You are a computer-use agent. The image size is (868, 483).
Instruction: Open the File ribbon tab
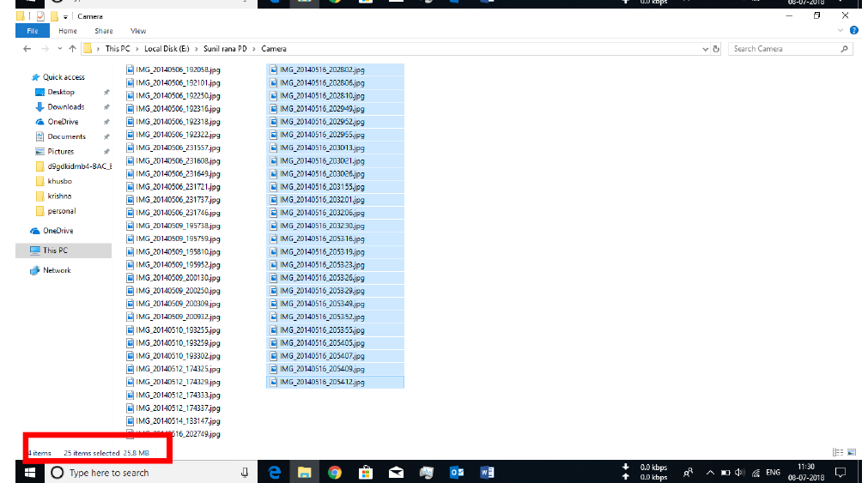[33, 31]
